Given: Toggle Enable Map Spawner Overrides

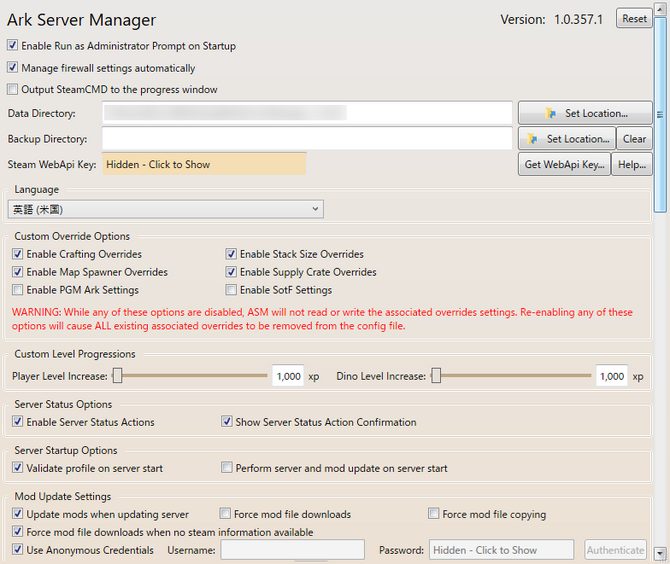Looking at the screenshot, I should [x=18, y=272].
